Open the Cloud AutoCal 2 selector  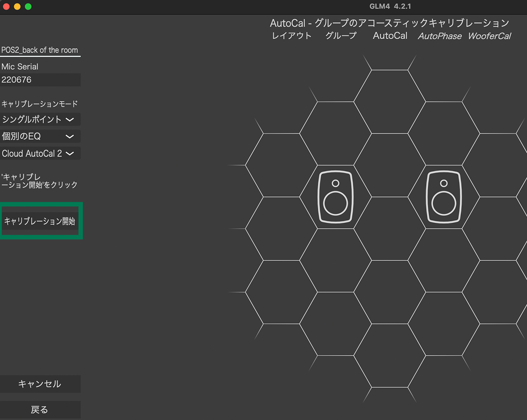point(40,153)
